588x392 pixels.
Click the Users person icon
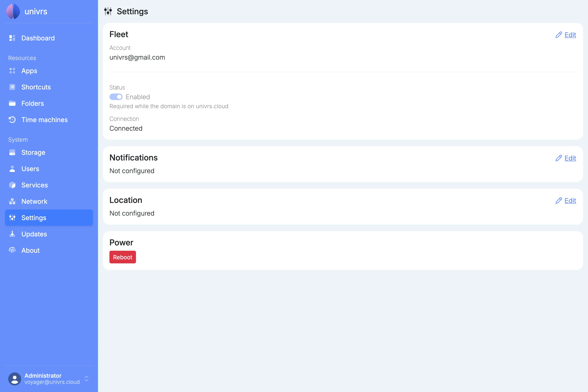12,169
